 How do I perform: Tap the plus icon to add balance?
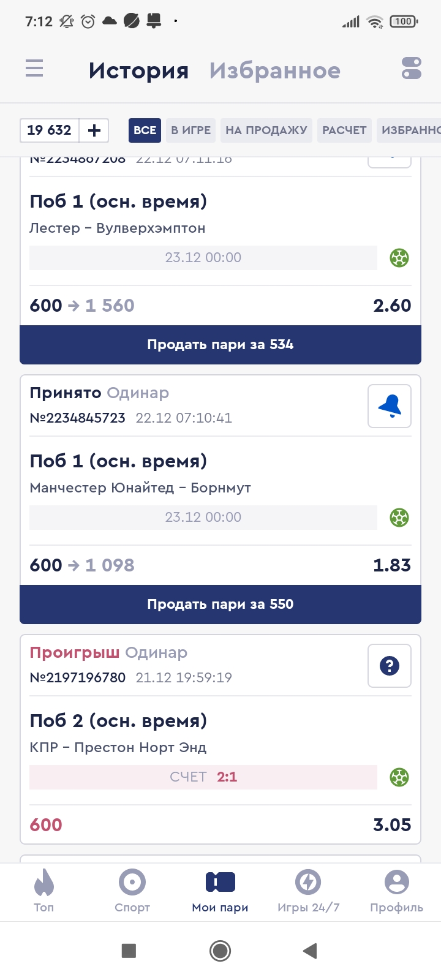point(94,130)
